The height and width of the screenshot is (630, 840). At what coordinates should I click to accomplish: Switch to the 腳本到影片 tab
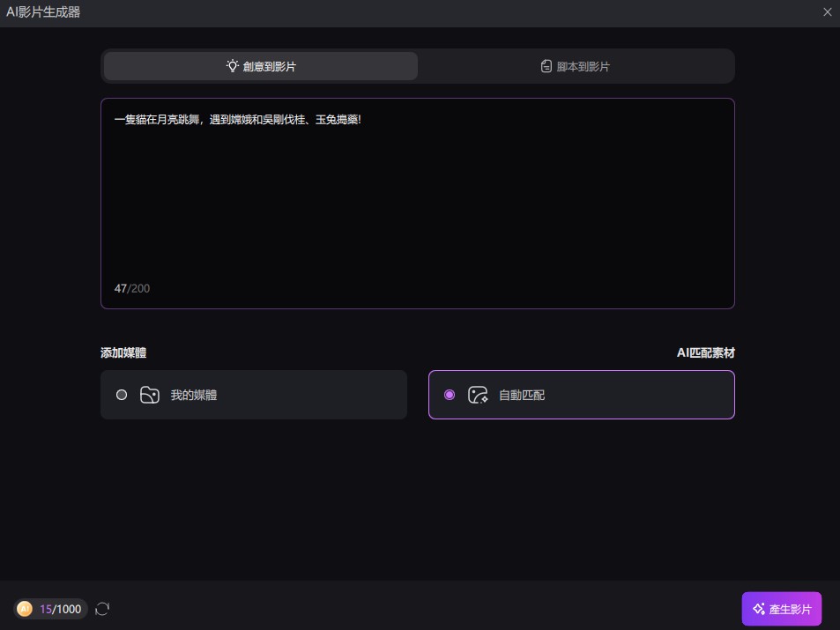(576, 66)
